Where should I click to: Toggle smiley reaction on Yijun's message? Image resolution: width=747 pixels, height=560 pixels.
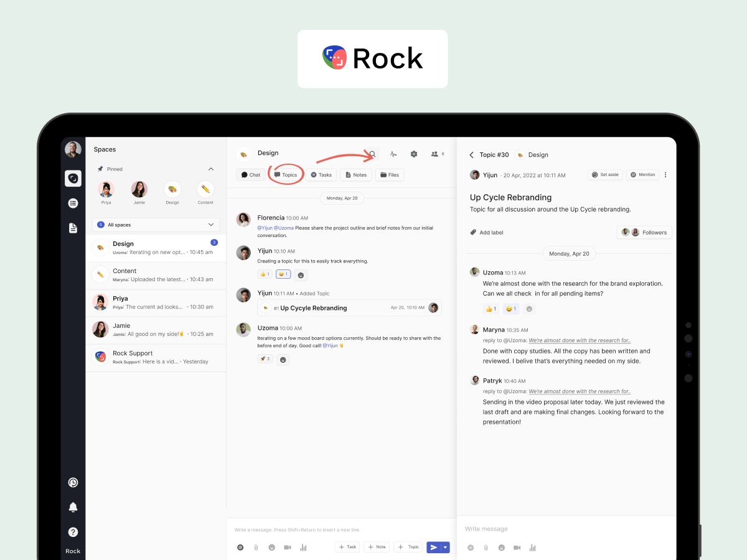283,274
